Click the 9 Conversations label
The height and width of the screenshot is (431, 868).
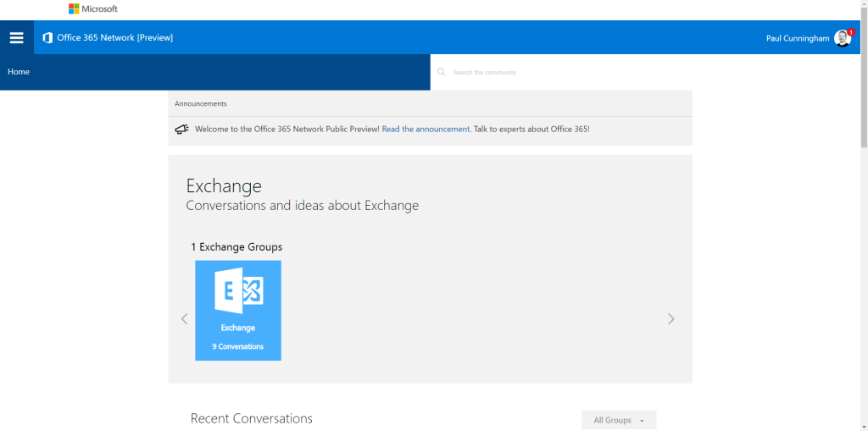238,347
